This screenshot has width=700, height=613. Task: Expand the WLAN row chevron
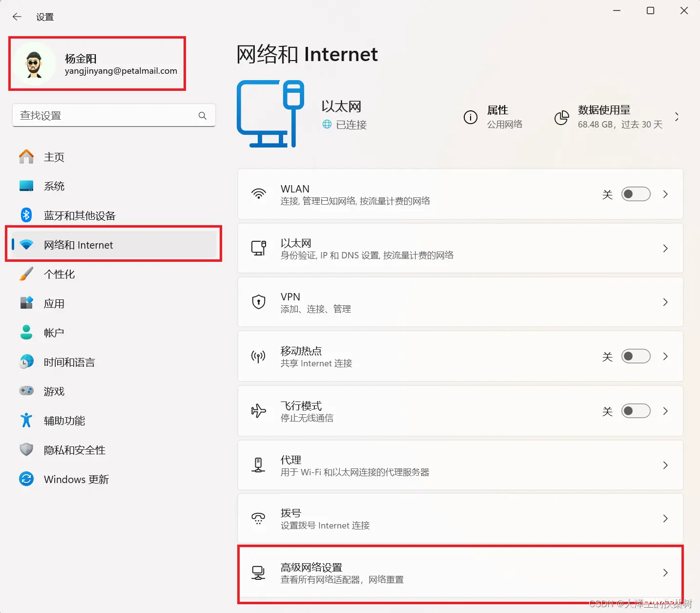pos(665,194)
